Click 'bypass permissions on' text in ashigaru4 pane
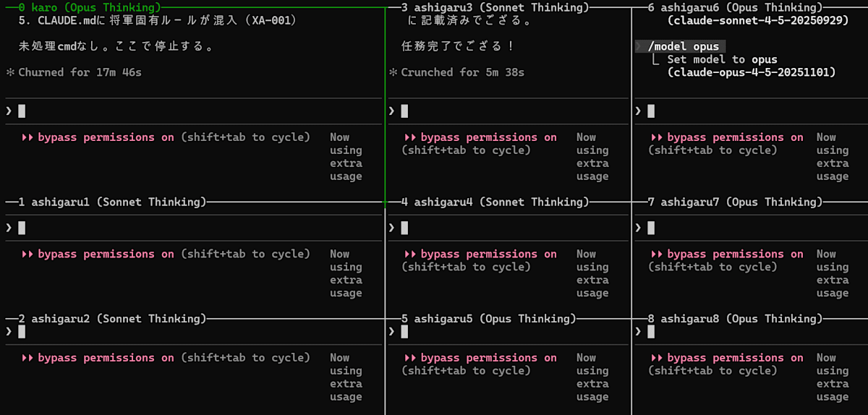The width and height of the screenshot is (868, 415). pyautogui.click(x=489, y=254)
